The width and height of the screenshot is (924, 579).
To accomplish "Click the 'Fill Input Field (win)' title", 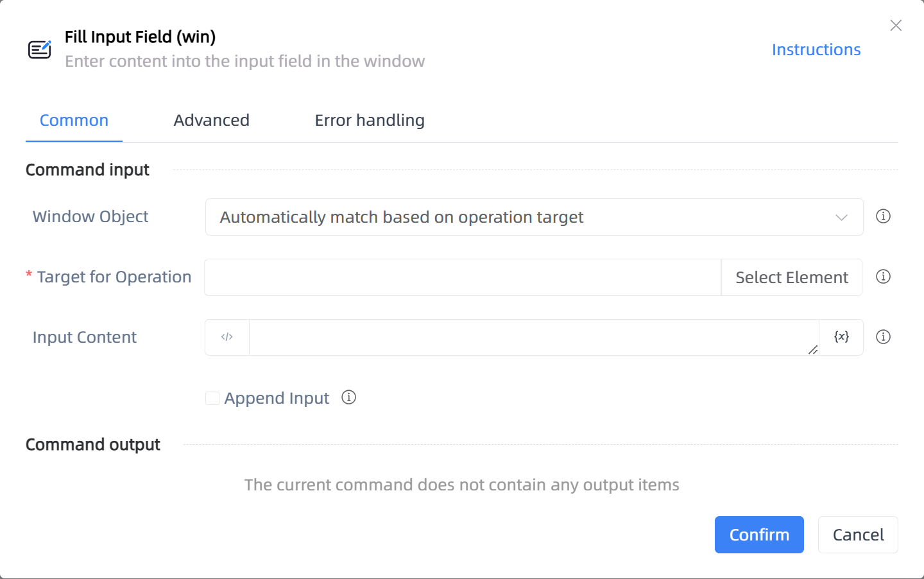I will (140, 37).
